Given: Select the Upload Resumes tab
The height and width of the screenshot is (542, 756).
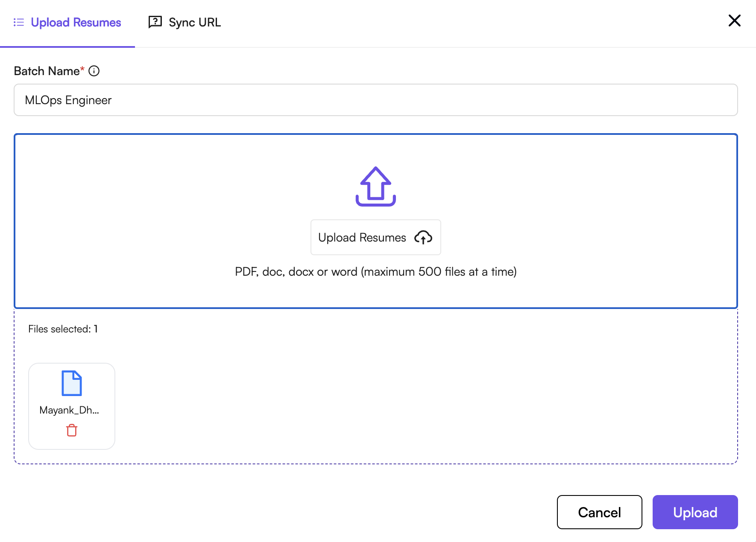Looking at the screenshot, I should coord(76,22).
